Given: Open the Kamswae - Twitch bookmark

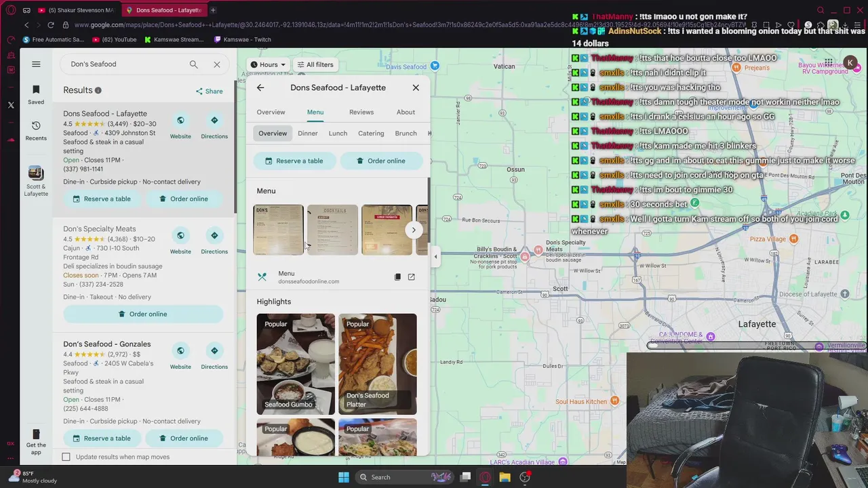Looking at the screenshot, I should (x=241, y=39).
